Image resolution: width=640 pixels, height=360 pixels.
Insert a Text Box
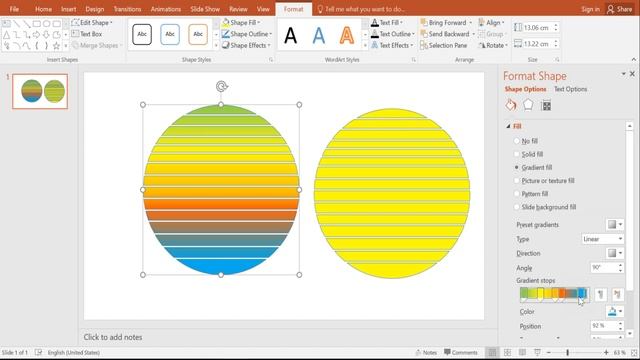(x=87, y=34)
